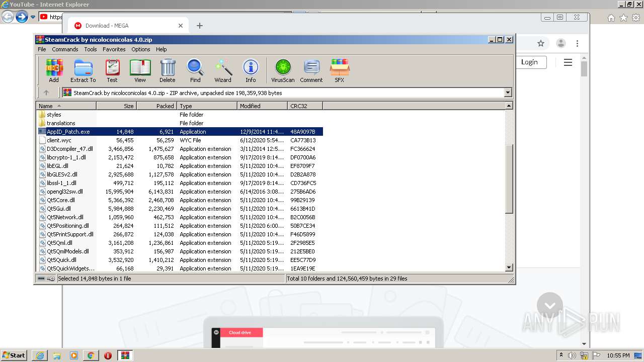Select Qt5Quick.dll row
Screen dimensions: 644x362
(x=180, y=260)
